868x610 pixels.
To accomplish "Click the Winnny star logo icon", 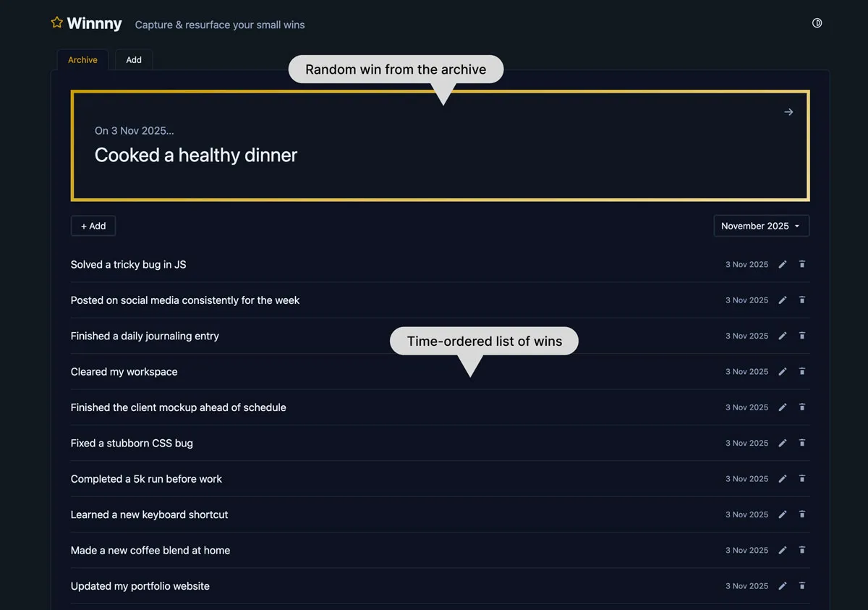I will tap(56, 22).
